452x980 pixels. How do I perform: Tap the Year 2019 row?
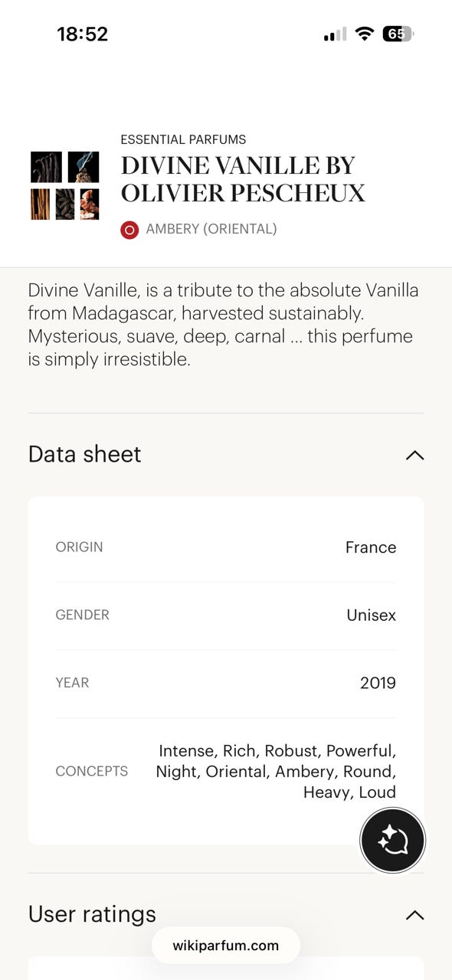[x=226, y=683]
